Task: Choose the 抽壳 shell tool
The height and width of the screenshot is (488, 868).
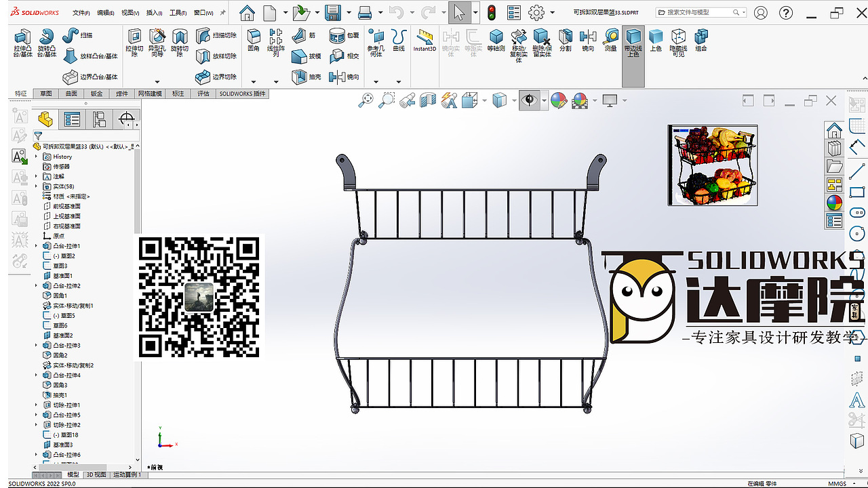Action: pyautogui.click(x=307, y=77)
